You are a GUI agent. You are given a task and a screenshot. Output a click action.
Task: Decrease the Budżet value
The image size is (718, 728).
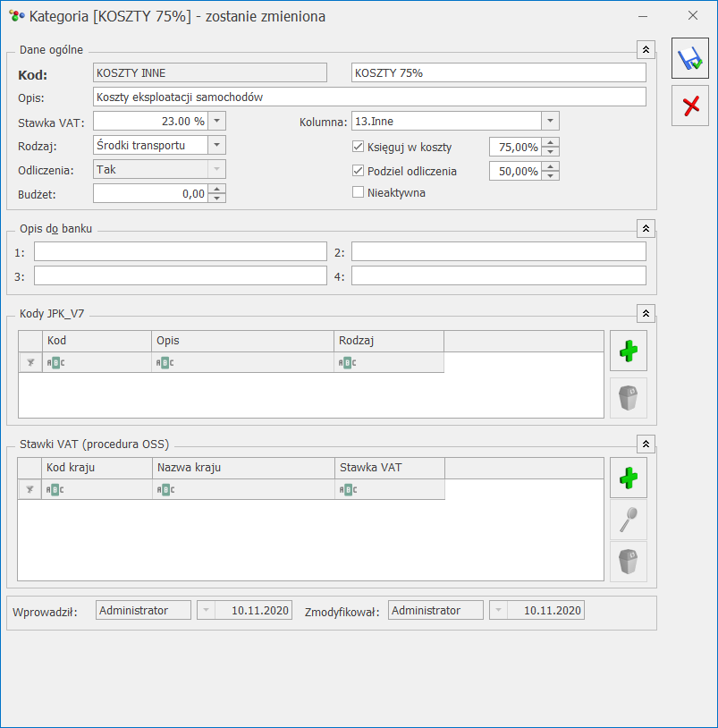tap(216, 198)
